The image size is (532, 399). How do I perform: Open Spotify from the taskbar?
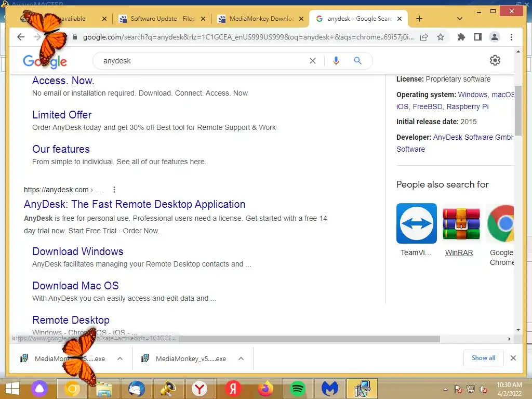click(x=298, y=389)
